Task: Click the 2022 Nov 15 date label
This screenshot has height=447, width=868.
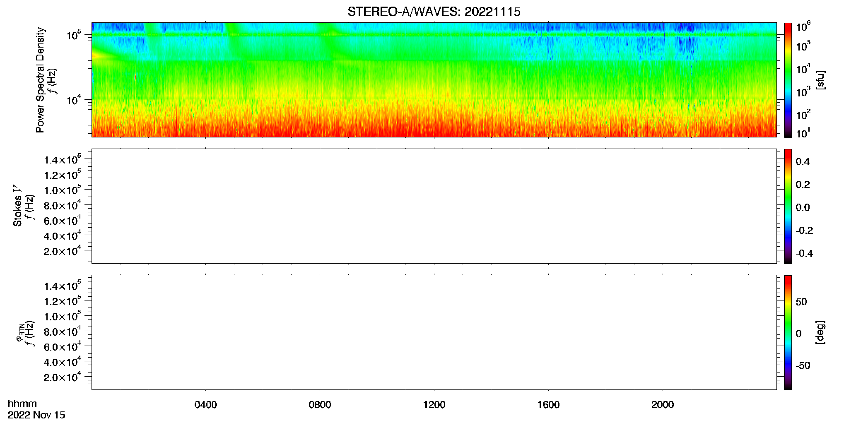Action: [x=36, y=415]
